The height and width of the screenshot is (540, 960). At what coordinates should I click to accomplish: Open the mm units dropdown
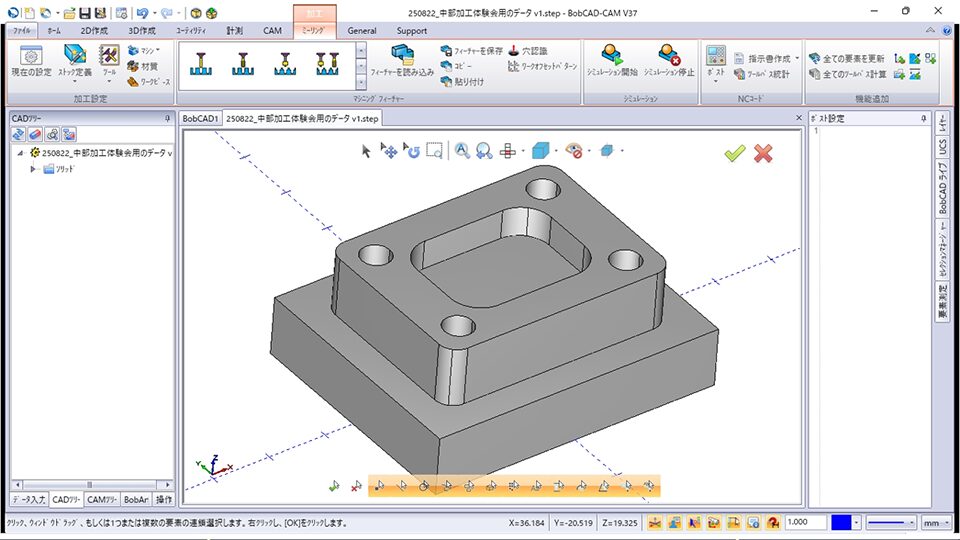point(937,522)
